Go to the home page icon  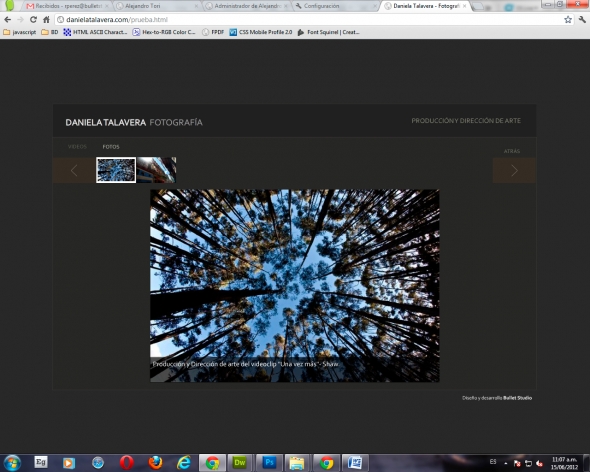tap(46, 20)
